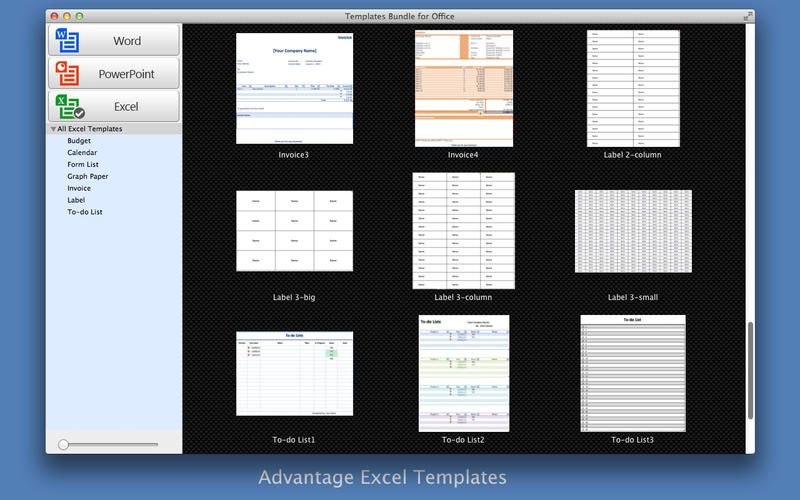Image resolution: width=800 pixels, height=500 pixels.
Task: Select the To-do List2 template
Action: 463,373
